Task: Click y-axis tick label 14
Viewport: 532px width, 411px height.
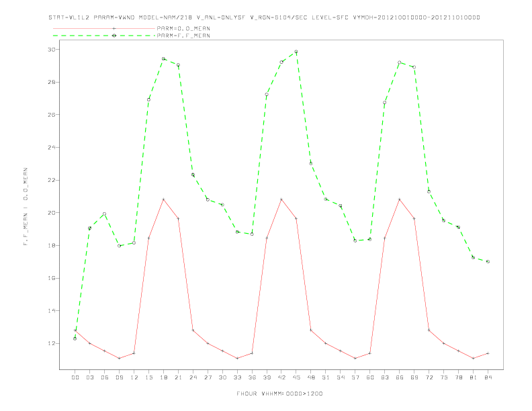Action: (x=52, y=311)
